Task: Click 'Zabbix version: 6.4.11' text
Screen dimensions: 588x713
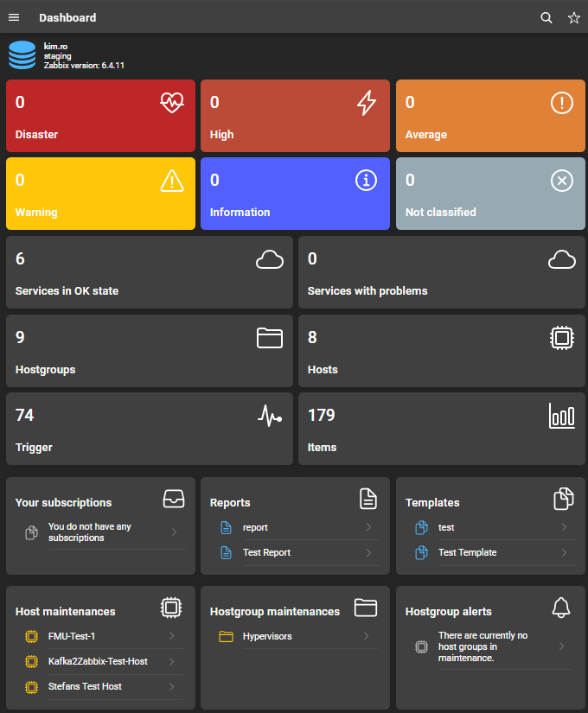Action: (84, 66)
